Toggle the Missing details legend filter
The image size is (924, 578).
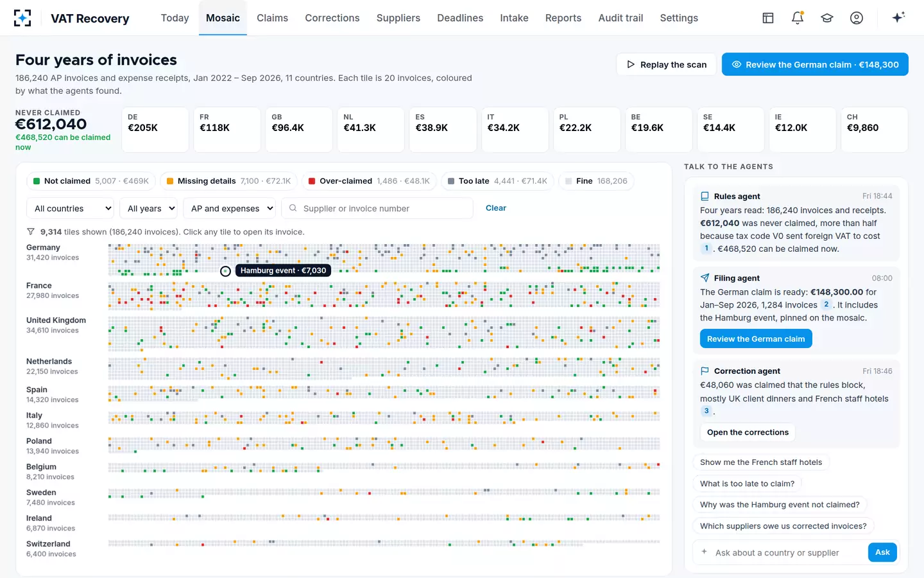(228, 181)
